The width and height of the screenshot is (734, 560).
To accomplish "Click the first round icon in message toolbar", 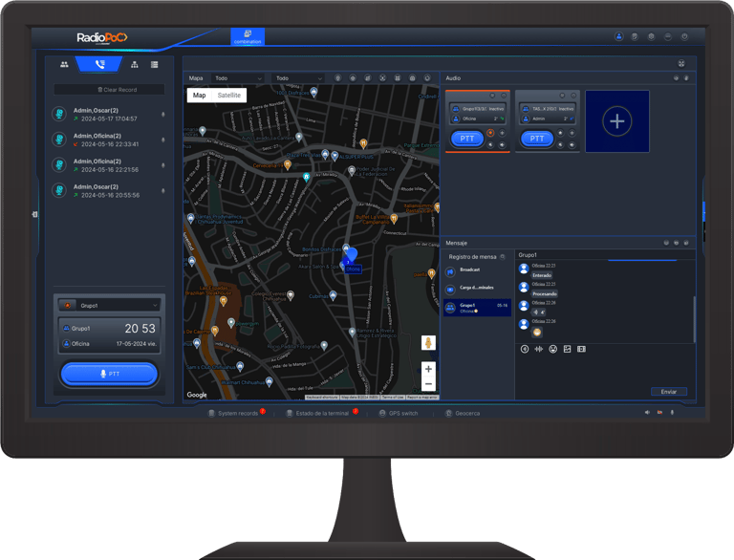I will (x=525, y=349).
